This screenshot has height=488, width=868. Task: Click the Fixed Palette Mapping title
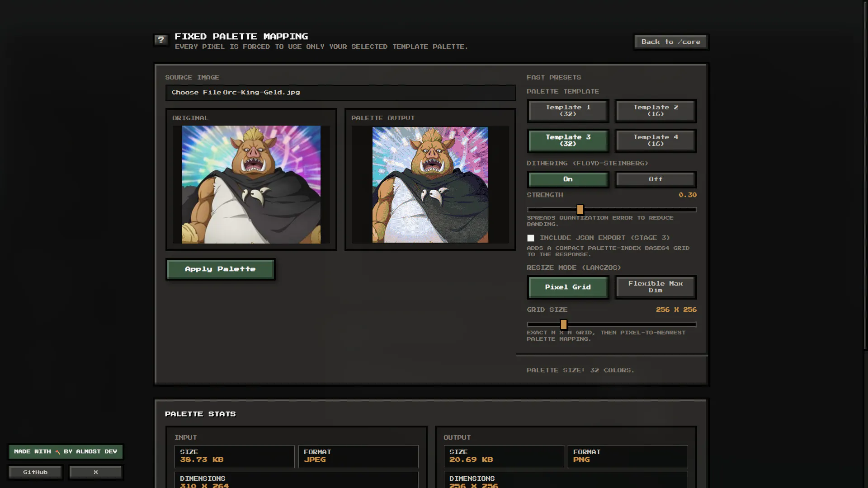pos(241,37)
